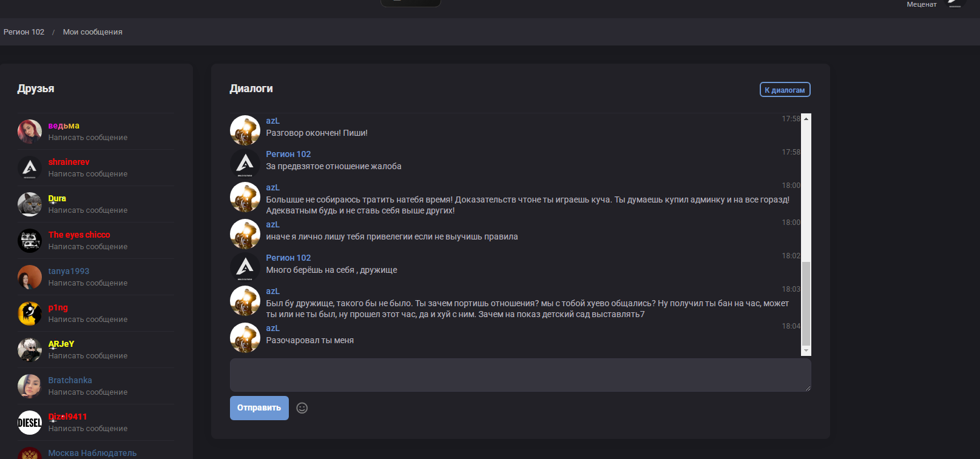Click The eyes chicco avatar
Screen dimensions: 980x459
pos(30,241)
